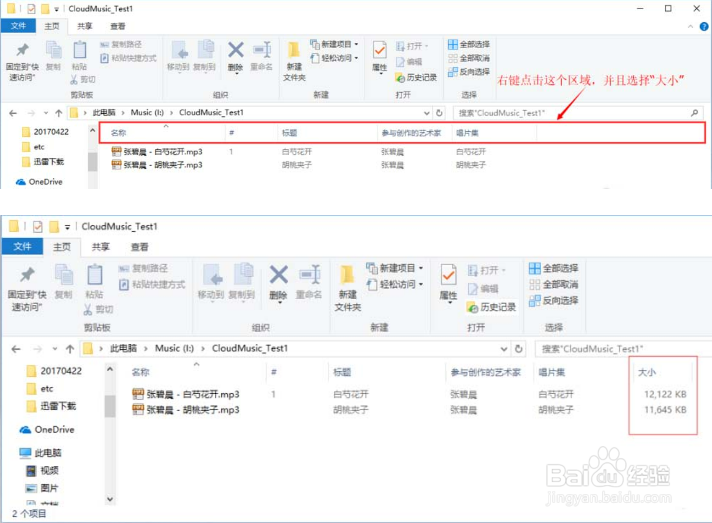Click Select All (全部选择) in top window
This screenshot has height=523, width=712.
point(469,44)
